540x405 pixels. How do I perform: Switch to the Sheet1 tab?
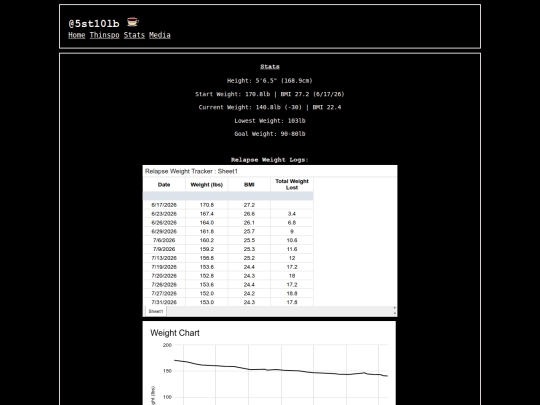[x=155, y=311]
